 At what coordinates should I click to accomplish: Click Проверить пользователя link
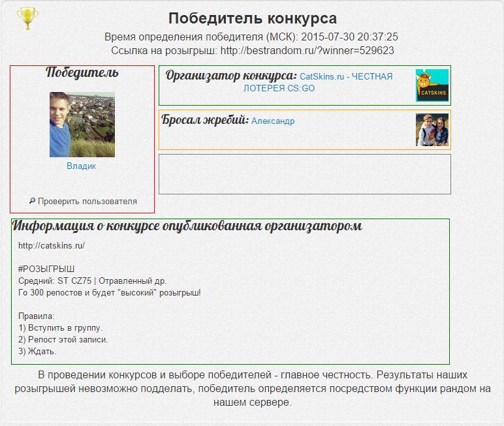coord(87,202)
